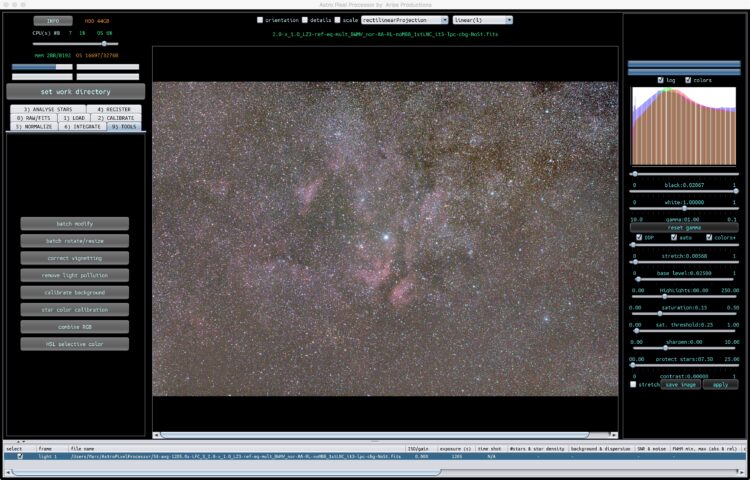
Task: Open the batch modify tool
Action: pyautogui.click(x=75, y=224)
